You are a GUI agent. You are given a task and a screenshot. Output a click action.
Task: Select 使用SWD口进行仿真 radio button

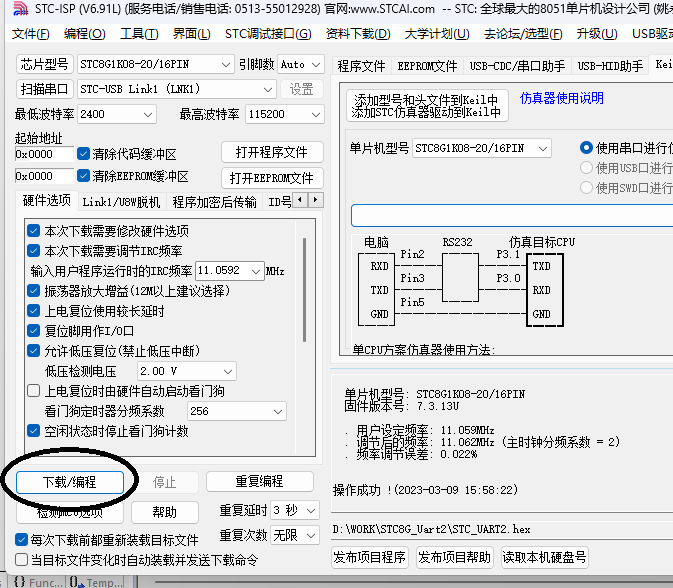coord(586,188)
